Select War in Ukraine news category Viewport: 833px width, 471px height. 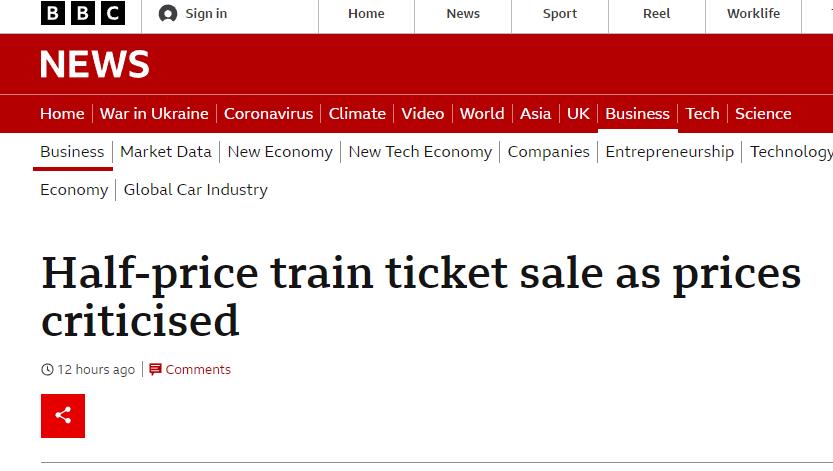click(154, 114)
